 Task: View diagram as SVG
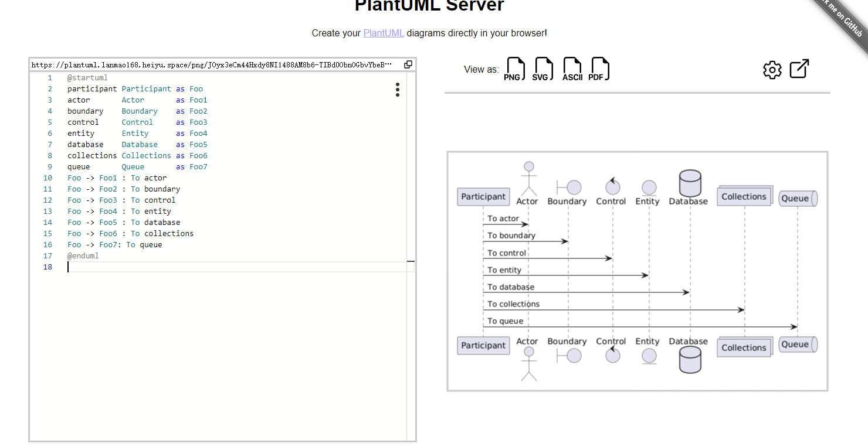(x=543, y=69)
